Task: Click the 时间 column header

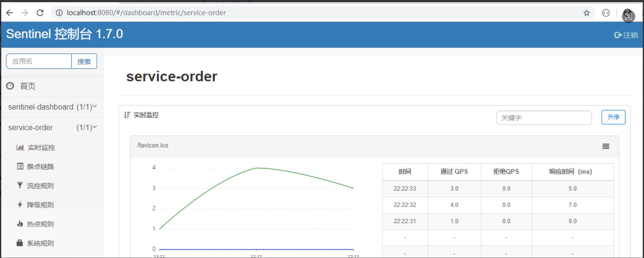Action: coord(405,172)
